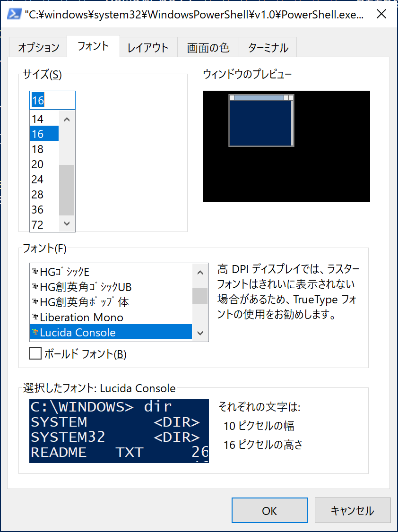
Task: Click the selected font sample preview
Action: 119,430
